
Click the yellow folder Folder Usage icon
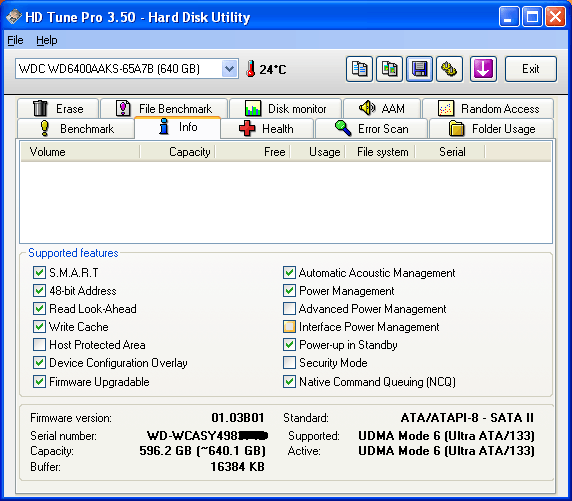[456, 128]
